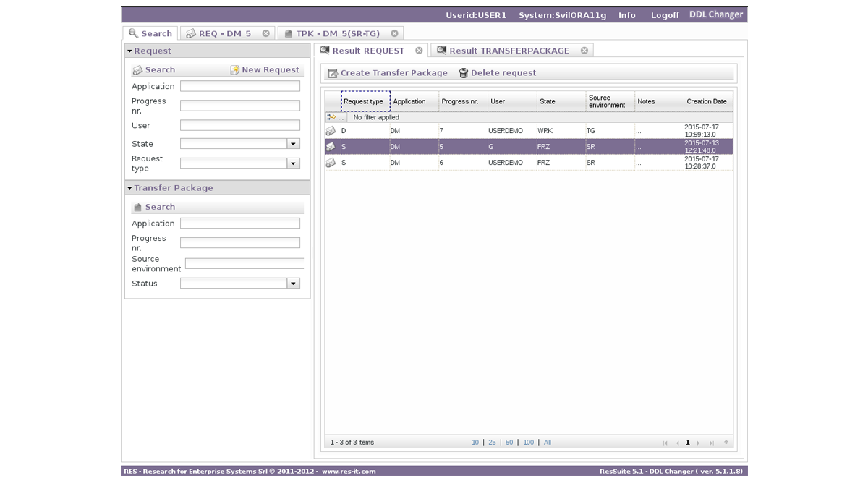Go to last page of results

pyautogui.click(x=712, y=443)
